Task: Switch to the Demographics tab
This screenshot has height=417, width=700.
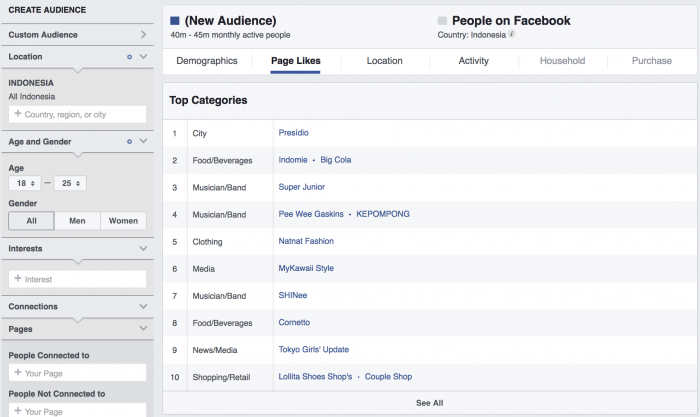Action: point(207,61)
